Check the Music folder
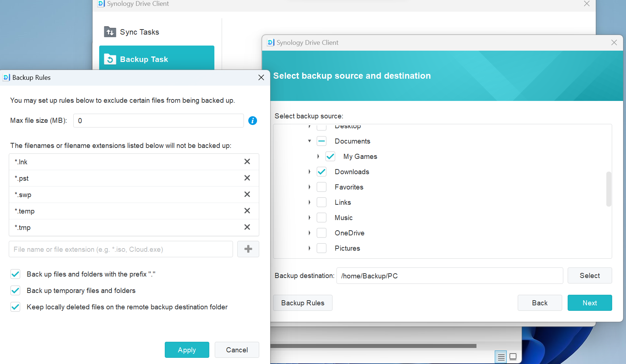626x364 pixels. click(322, 218)
